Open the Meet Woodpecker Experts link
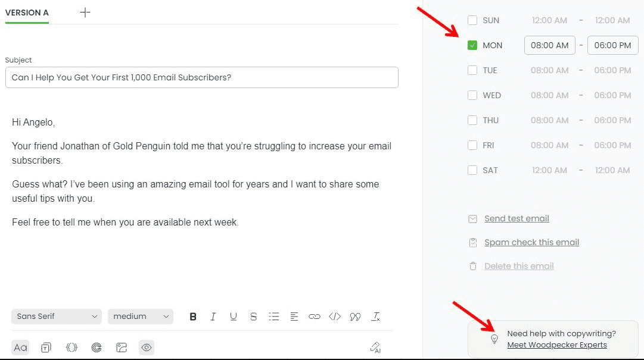Viewport: 644px width, 360px height. 556,345
